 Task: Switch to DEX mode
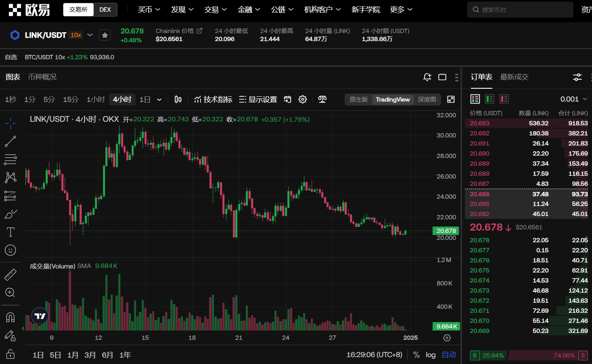click(105, 10)
